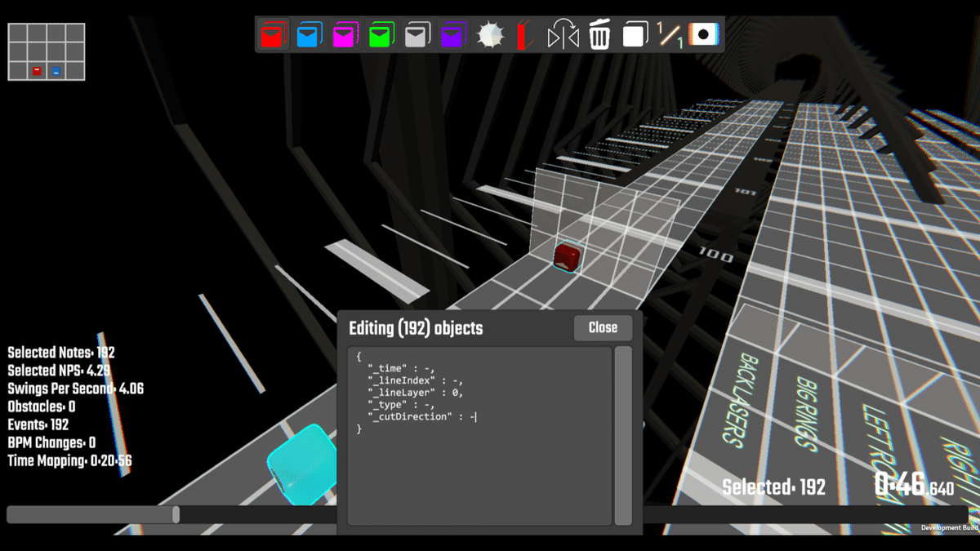Image resolution: width=980 pixels, height=551 pixels.
Task: Select the purple note tool
Action: click(452, 35)
